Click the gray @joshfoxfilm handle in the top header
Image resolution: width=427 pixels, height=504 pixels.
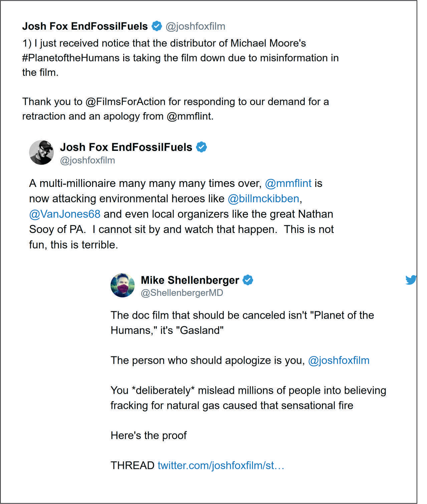pos(196,26)
